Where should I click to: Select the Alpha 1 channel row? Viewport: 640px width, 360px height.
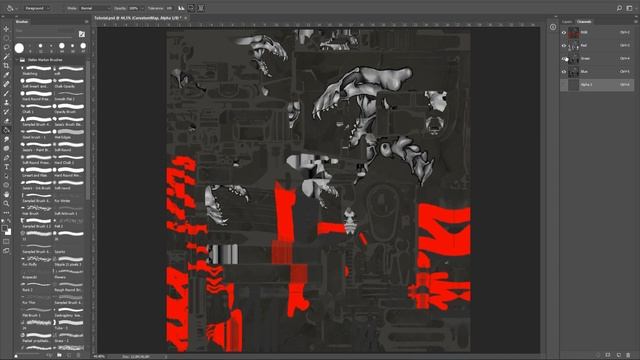(x=597, y=85)
